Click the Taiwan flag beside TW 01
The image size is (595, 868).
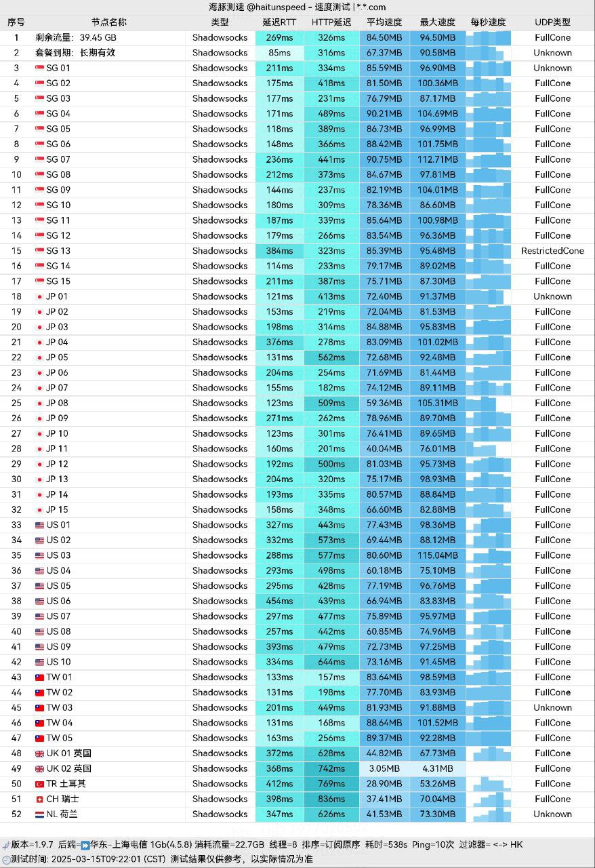coord(39,677)
